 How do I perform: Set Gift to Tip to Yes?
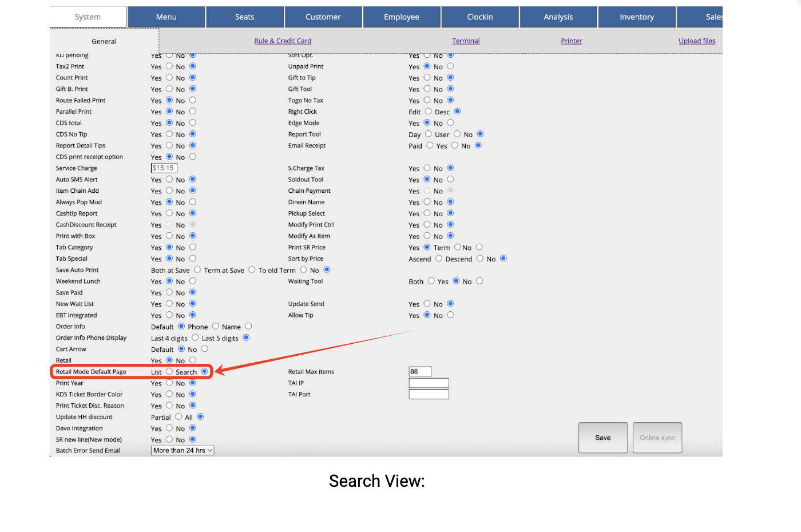[x=427, y=77]
